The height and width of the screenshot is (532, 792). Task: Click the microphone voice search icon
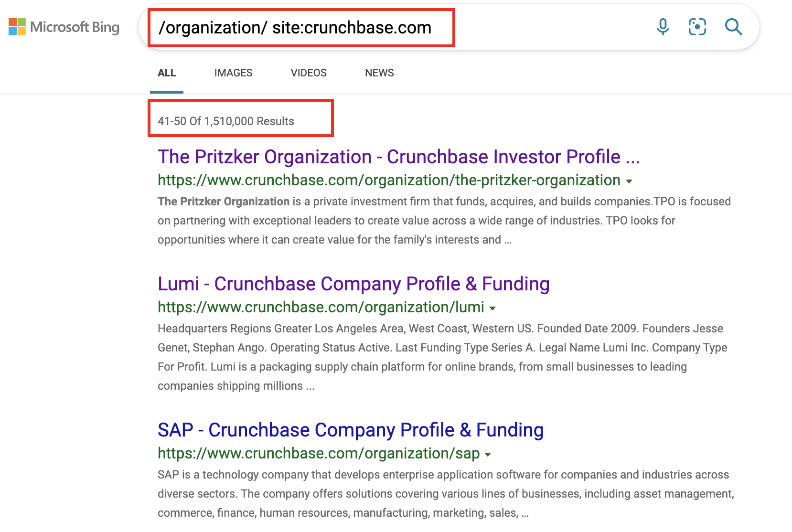(663, 27)
